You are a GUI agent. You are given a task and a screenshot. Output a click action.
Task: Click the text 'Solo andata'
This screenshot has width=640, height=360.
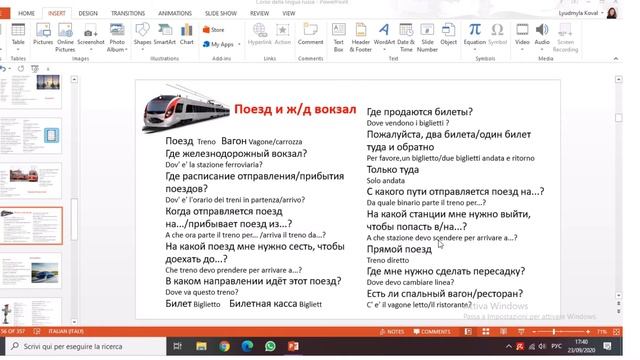386,180
